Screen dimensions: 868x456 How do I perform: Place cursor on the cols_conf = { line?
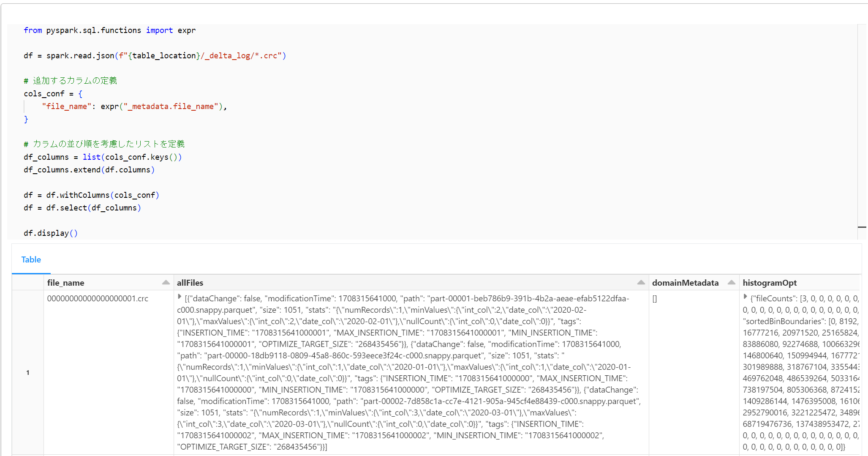click(53, 94)
